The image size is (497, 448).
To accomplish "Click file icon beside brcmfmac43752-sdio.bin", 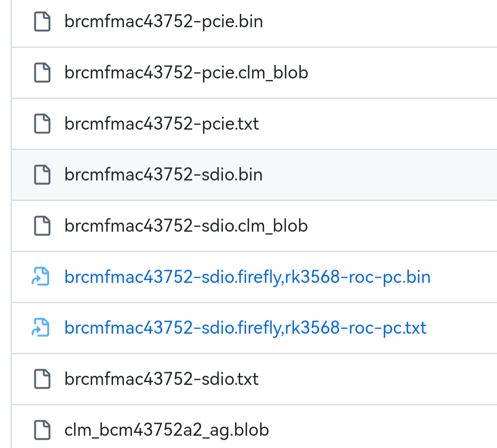I will (x=42, y=175).
